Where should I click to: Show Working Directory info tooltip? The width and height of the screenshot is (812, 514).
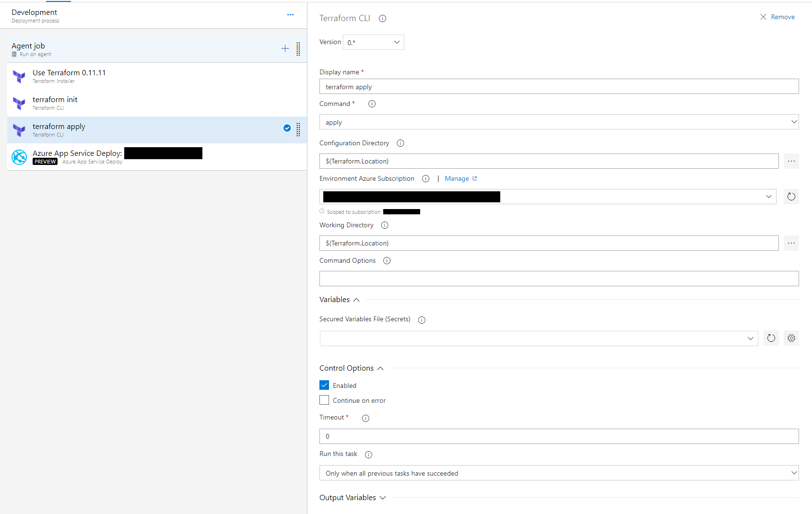385,225
